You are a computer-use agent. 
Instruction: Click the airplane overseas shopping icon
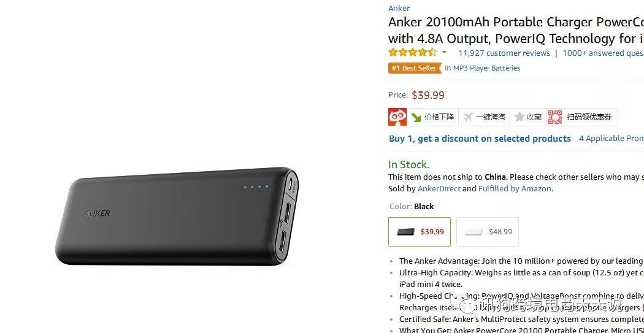pos(468,117)
